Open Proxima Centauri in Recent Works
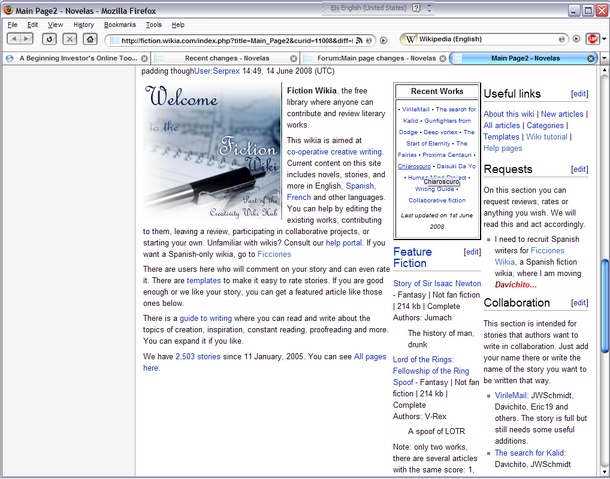This screenshot has height=479, width=610. click(x=447, y=155)
